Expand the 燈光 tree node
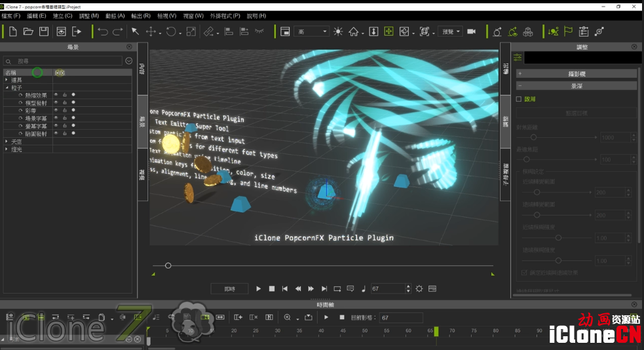The image size is (644, 350). tap(6, 149)
